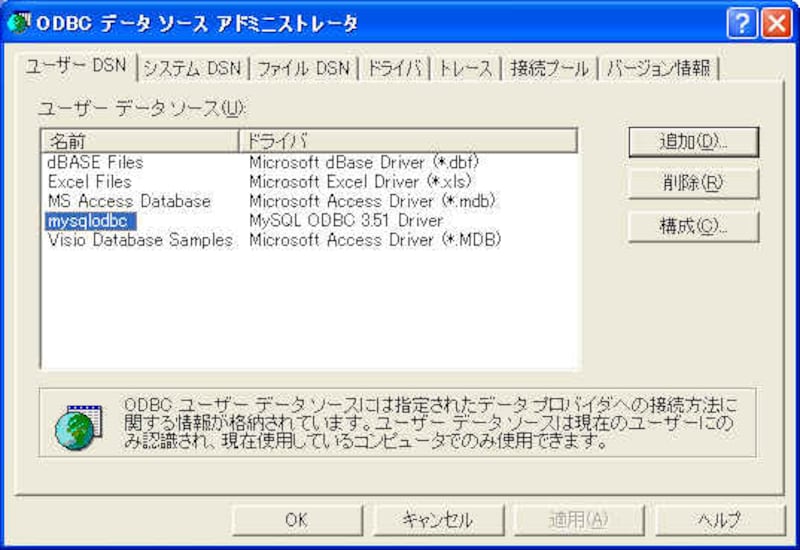Select the Excel Files data source
Viewport: 800px width, 550px height.
click(x=90, y=182)
